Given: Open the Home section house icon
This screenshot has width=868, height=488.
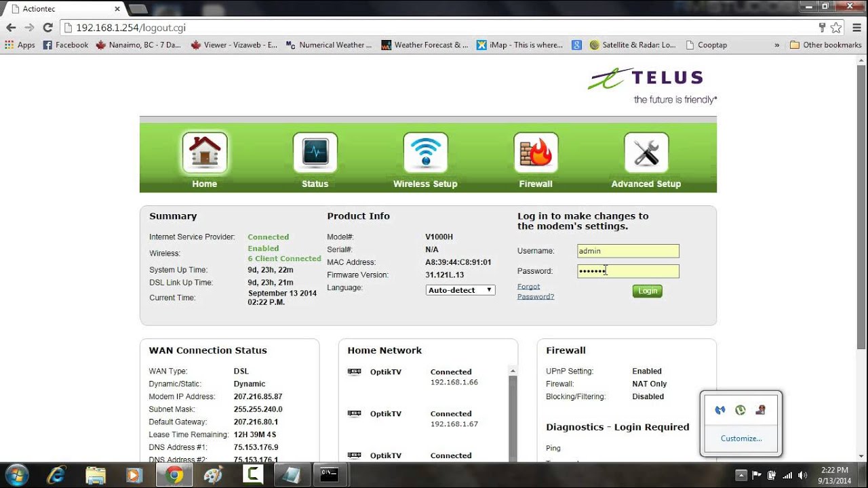Looking at the screenshot, I should [x=205, y=152].
